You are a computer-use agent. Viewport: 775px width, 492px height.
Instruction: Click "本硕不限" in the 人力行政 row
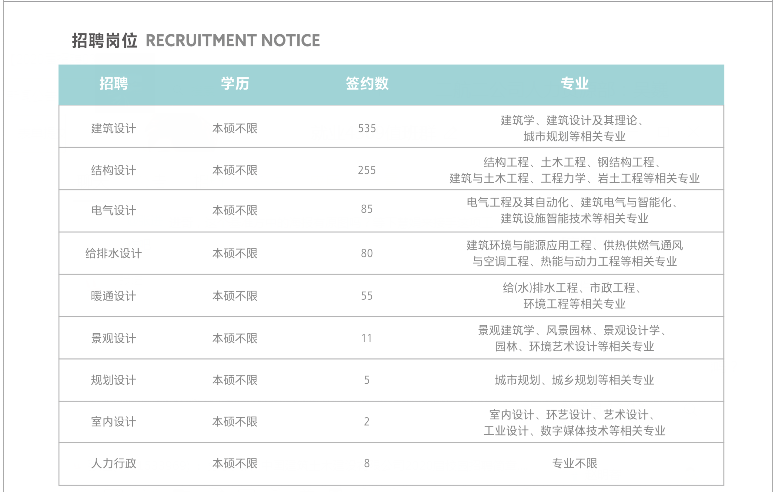click(235, 464)
